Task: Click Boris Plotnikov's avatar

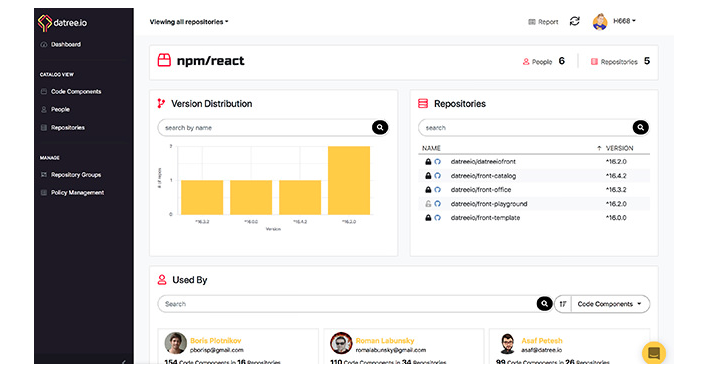Action: point(175,343)
